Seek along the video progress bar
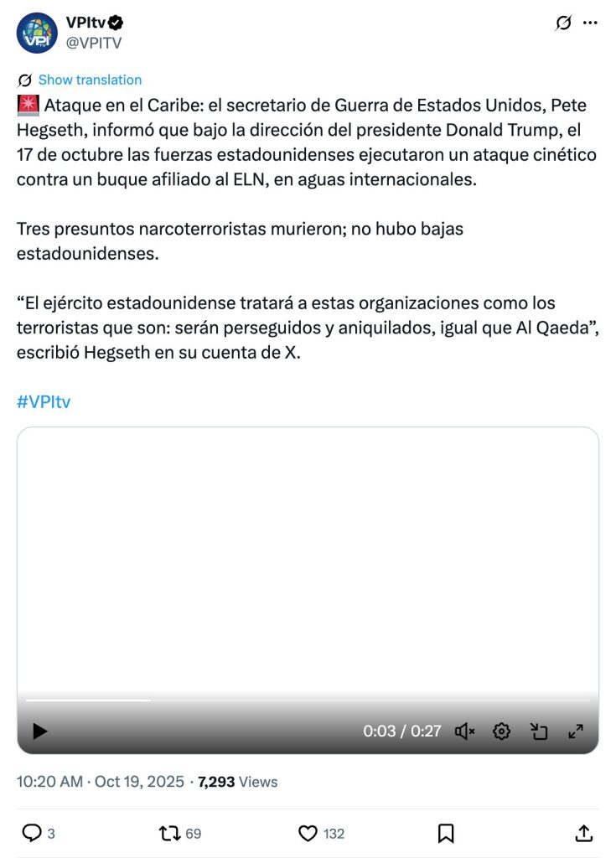This screenshot has height=858, width=616. 308,700
